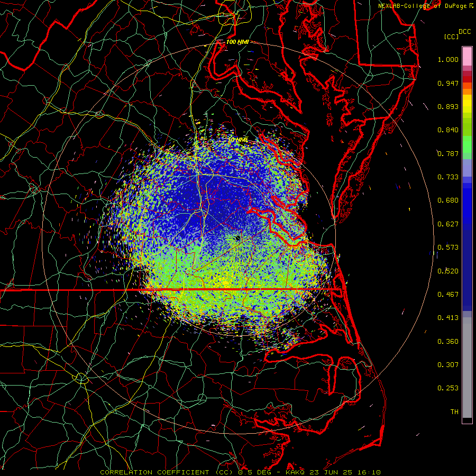Screen dimensions: 476x476
Task: Click the 0.680 scale value
Action: 448,200
